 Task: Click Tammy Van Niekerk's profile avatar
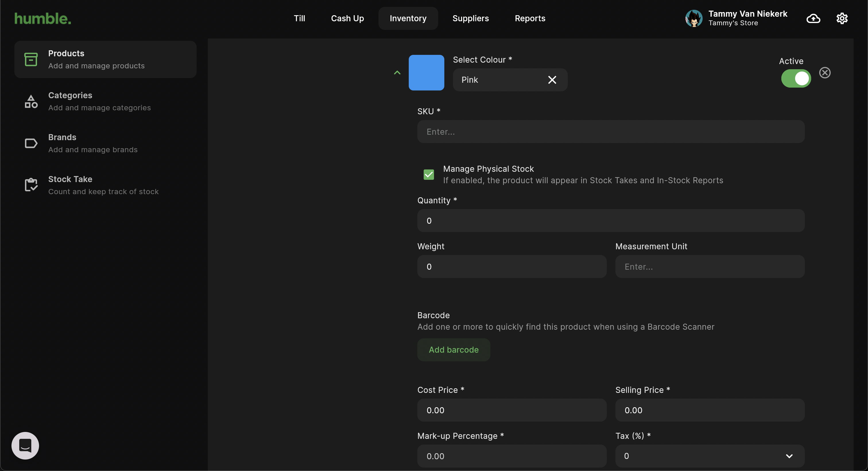pyautogui.click(x=694, y=18)
